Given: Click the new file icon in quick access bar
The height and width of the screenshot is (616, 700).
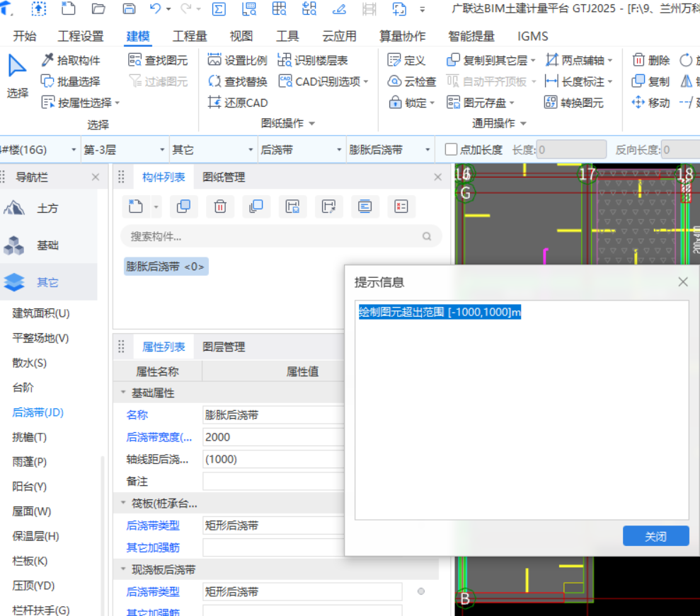Looking at the screenshot, I should pos(69,8).
